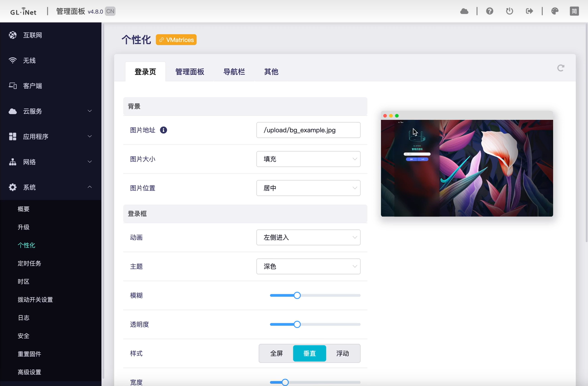Switch to the 管理面板 tab
The width and height of the screenshot is (588, 386).
coord(190,71)
